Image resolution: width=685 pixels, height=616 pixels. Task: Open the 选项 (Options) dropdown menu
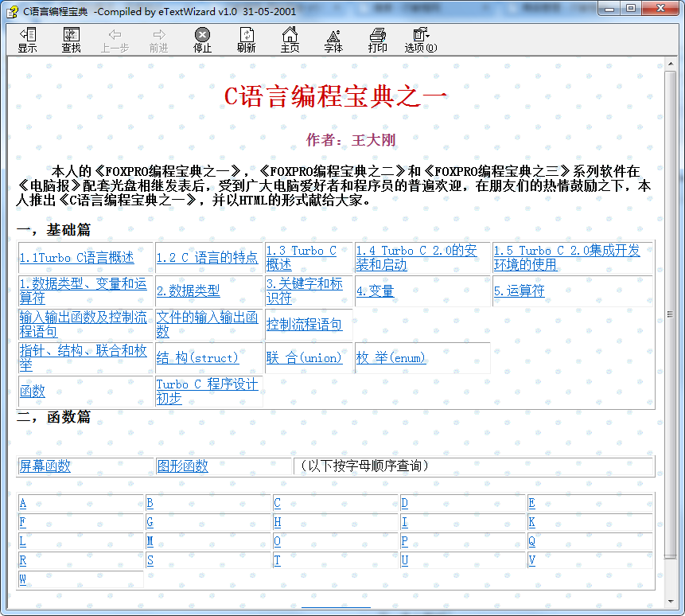tap(421, 40)
